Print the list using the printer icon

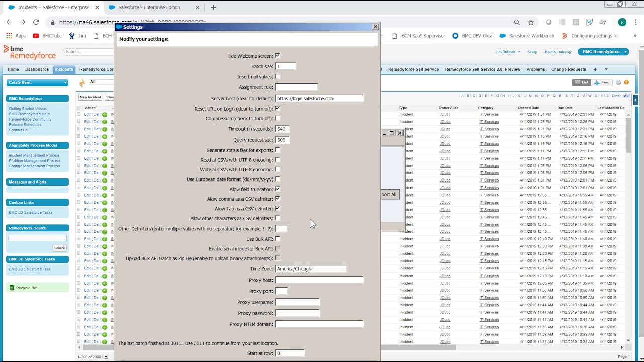coord(618,82)
